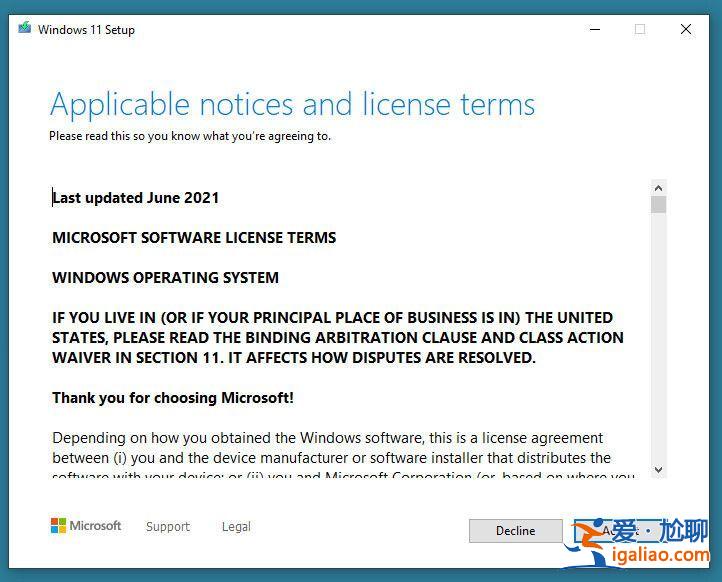The image size is (722, 582).
Task: Click the license scrollbar up arrow
Action: 658,188
